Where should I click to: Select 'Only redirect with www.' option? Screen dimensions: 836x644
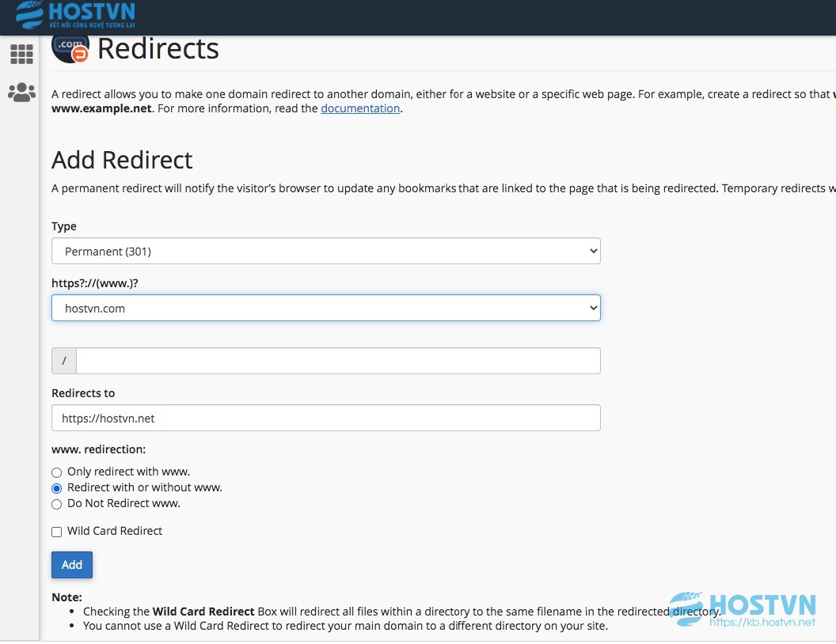tap(56, 472)
